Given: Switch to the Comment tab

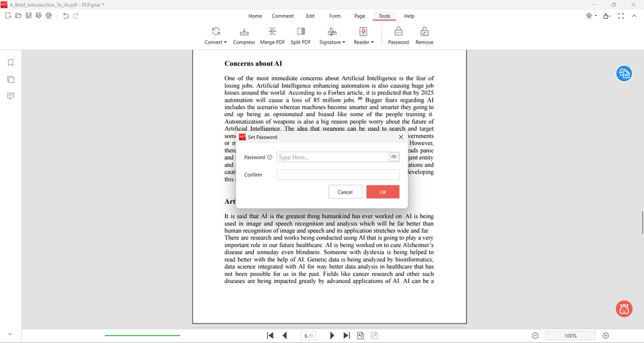Looking at the screenshot, I should (x=282, y=16).
